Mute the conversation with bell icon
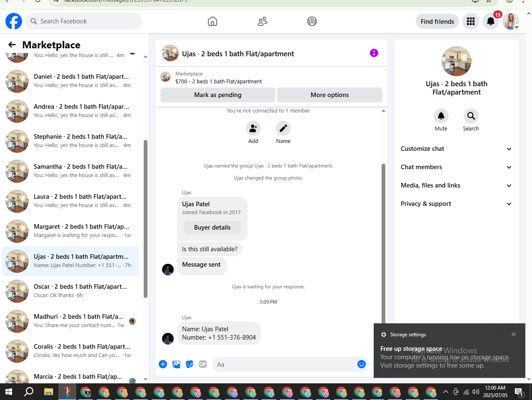The image size is (532, 400). [x=441, y=116]
